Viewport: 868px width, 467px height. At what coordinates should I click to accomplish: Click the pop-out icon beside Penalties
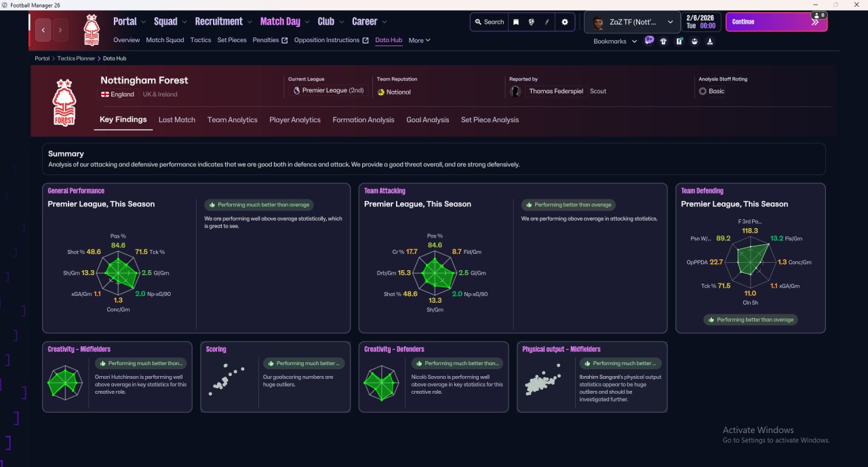pos(285,40)
